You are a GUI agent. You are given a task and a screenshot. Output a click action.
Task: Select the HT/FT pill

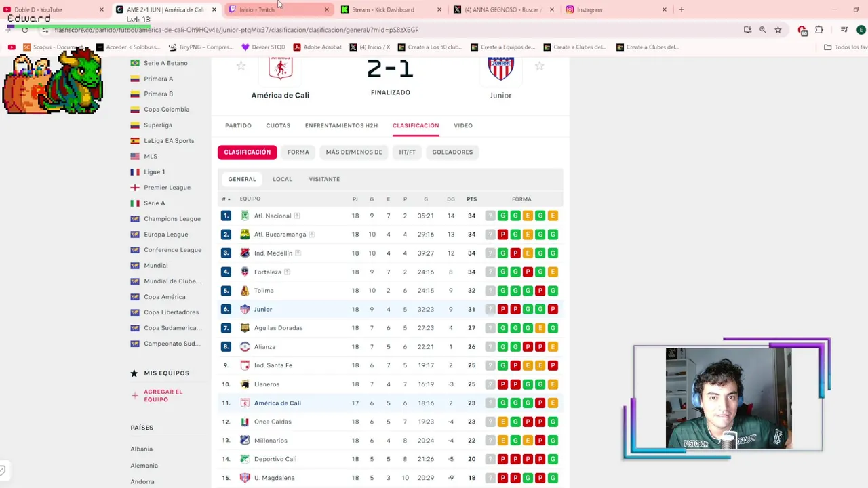click(x=408, y=152)
